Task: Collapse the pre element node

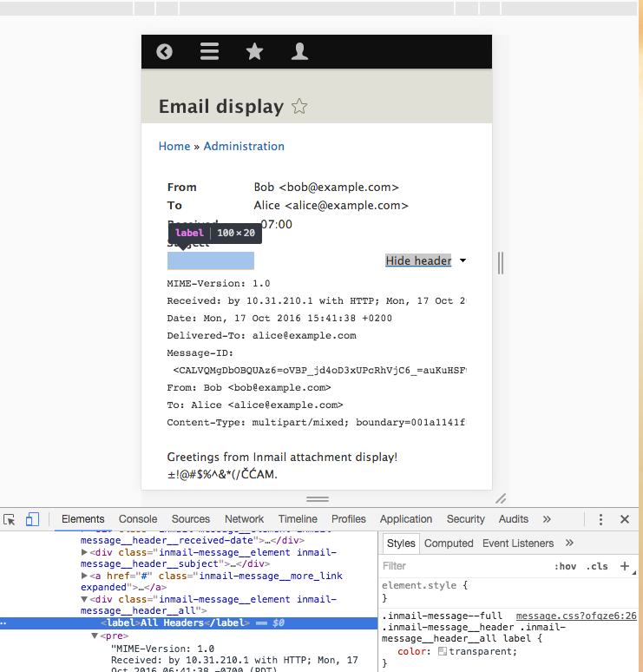Action: pyautogui.click(x=95, y=636)
